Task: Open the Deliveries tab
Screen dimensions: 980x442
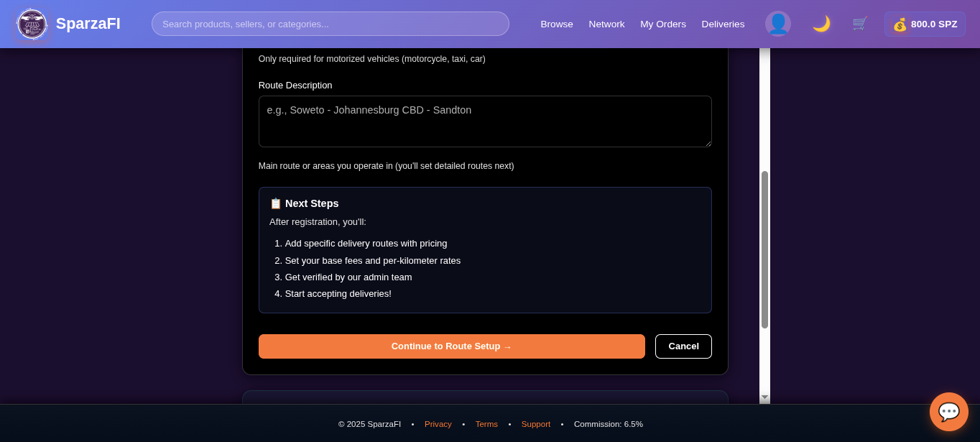Action: [x=722, y=24]
